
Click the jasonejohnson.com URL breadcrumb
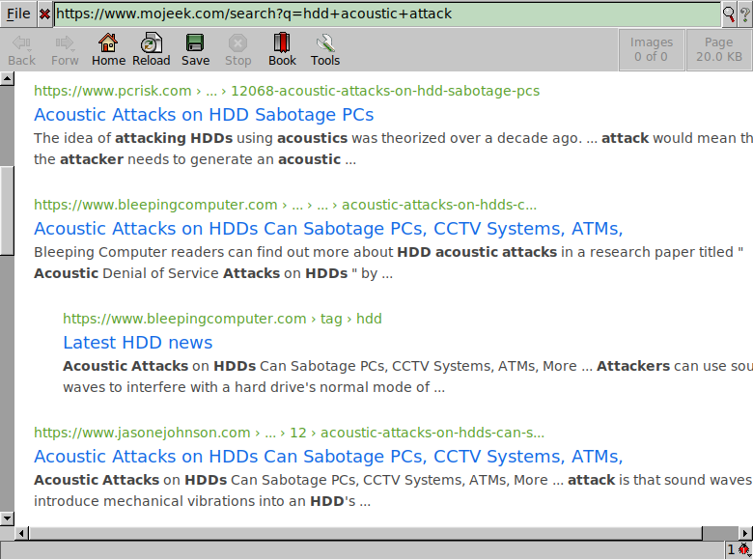289,433
